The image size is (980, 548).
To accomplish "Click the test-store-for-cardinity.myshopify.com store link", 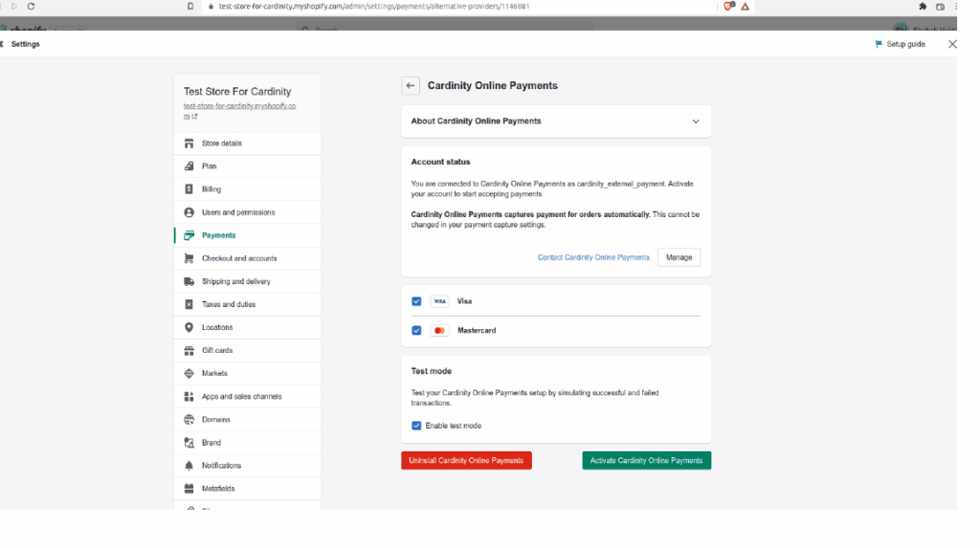I will pyautogui.click(x=239, y=106).
